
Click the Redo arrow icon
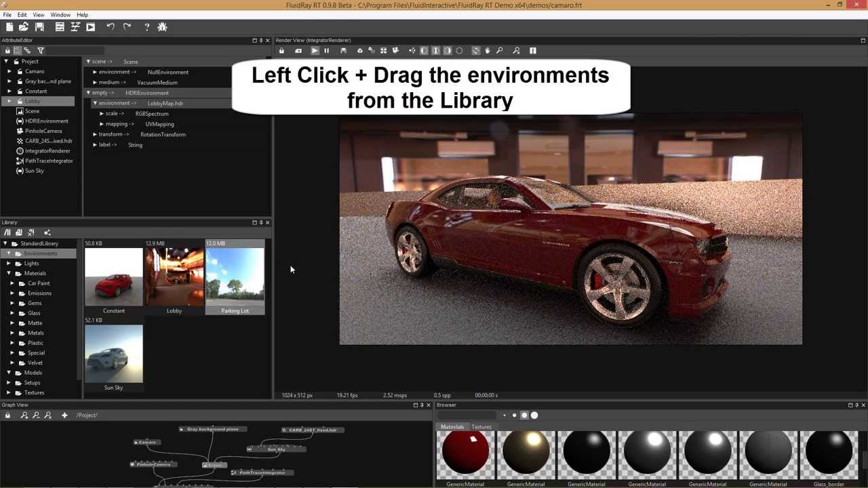tap(127, 26)
